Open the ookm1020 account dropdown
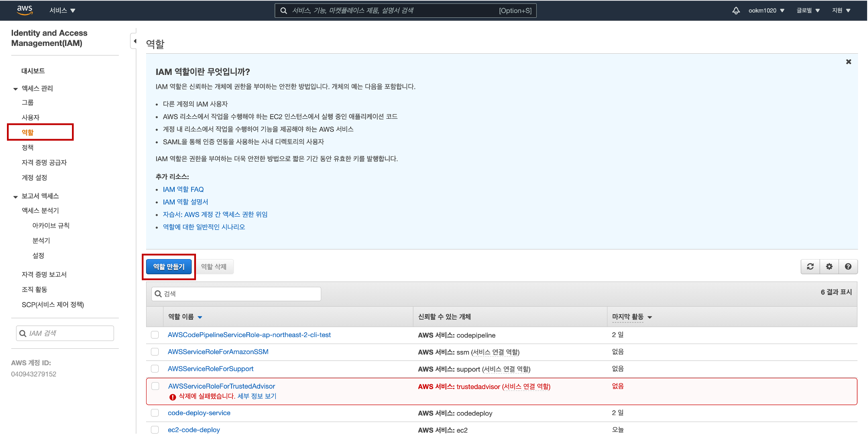The width and height of the screenshot is (868, 435). 766,10
